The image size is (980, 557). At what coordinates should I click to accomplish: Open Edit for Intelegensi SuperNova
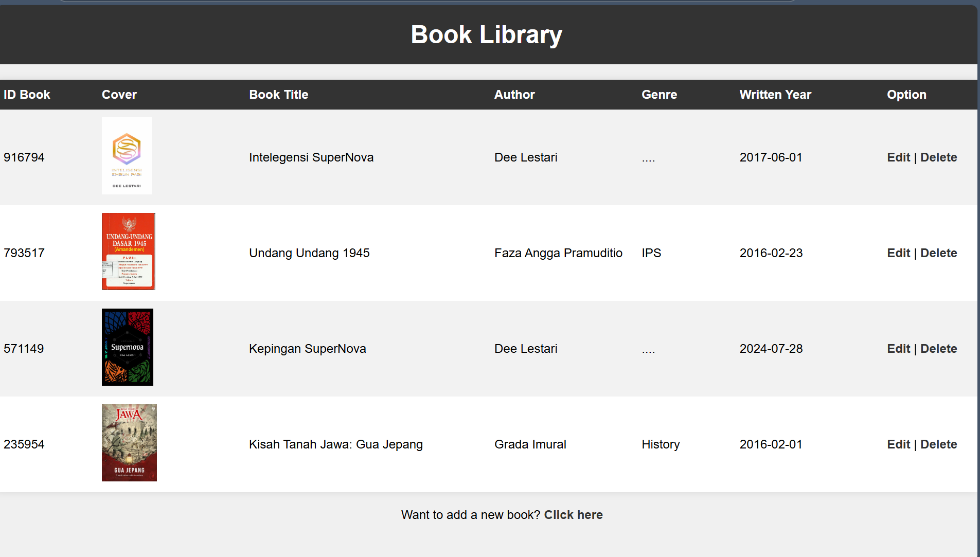(x=898, y=157)
